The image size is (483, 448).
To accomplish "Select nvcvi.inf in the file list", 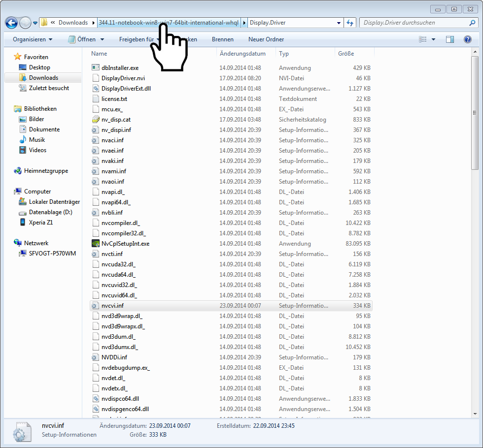I will 231,306.
